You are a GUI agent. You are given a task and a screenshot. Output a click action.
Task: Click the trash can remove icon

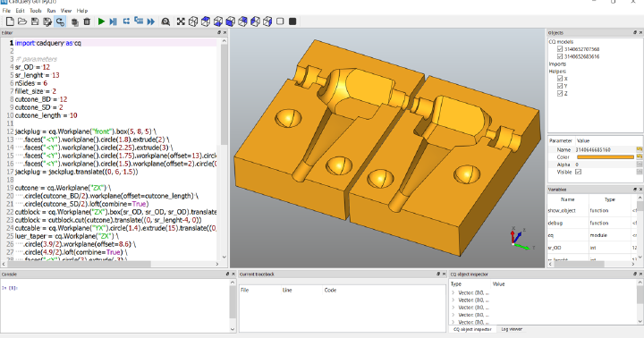(87, 21)
